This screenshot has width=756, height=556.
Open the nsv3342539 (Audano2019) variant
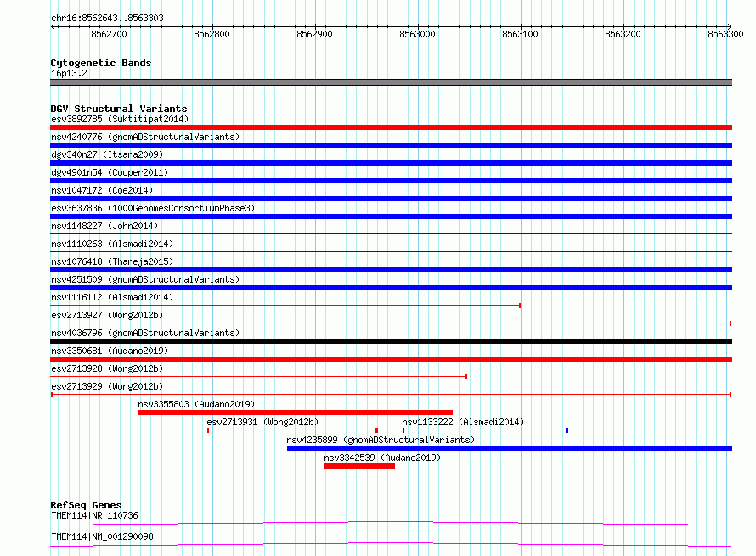[x=382, y=458]
